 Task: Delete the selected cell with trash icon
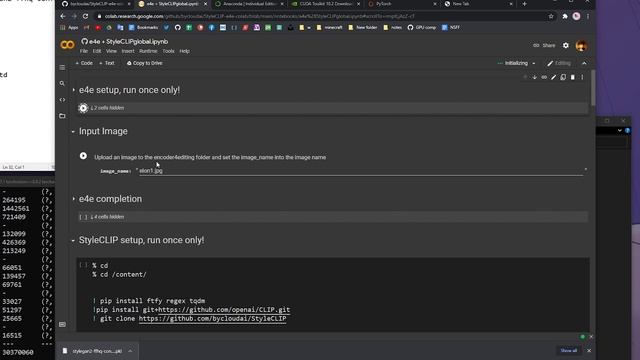573,77
